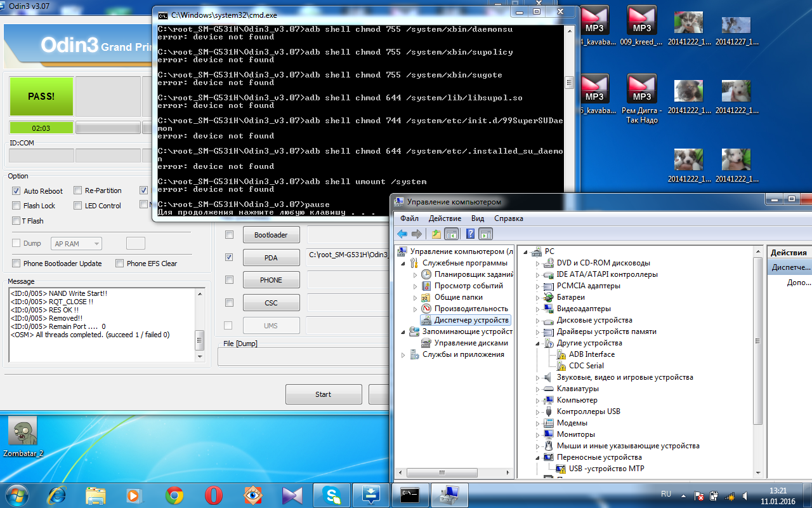The image size is (812, 508).
Task: Open Skype from the taskbar
Action: pyautogui.click(x=332, y=495)
